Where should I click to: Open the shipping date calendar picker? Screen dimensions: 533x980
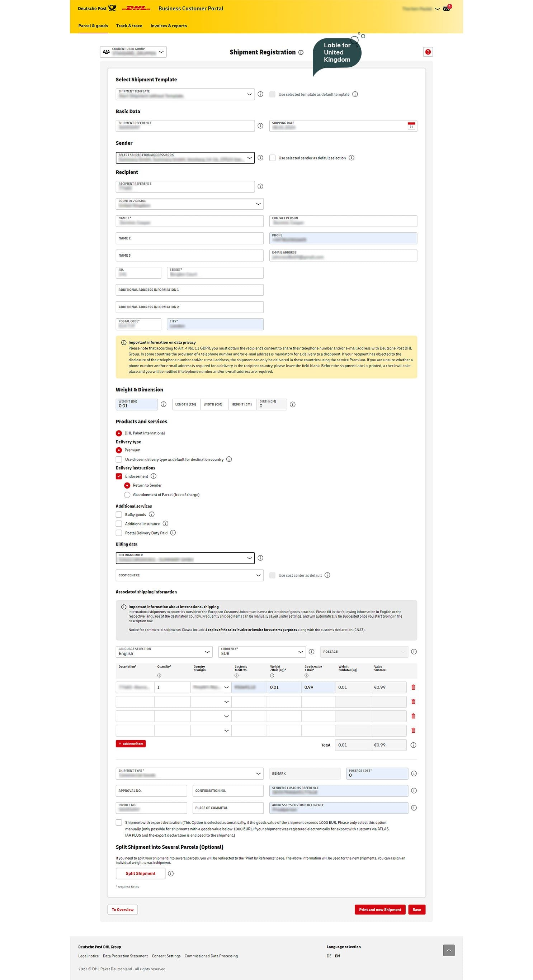click(x=411, y=126)
